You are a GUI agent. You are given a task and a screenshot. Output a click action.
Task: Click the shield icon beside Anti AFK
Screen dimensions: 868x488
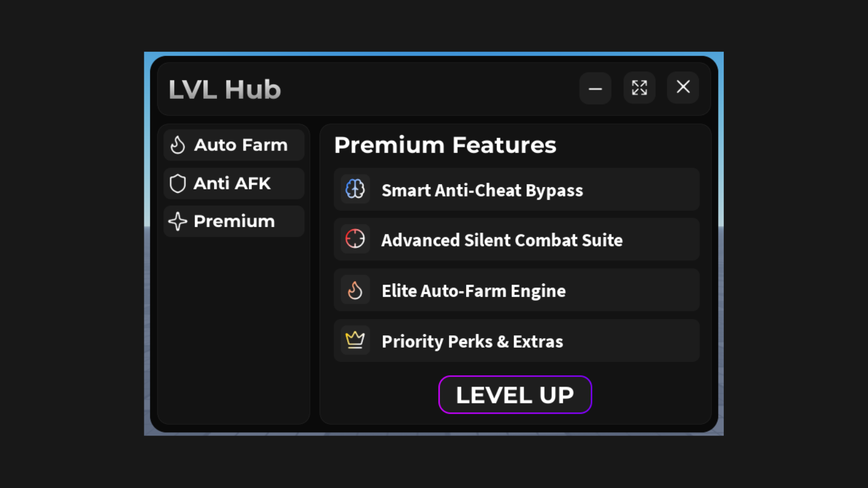pos(178,183)
